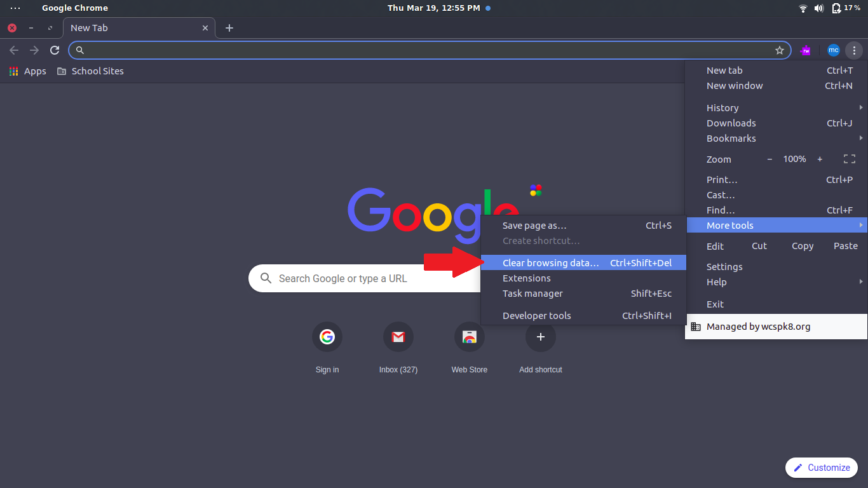
Task: Decrease zoom with the minus button
Action: [770, 159]
